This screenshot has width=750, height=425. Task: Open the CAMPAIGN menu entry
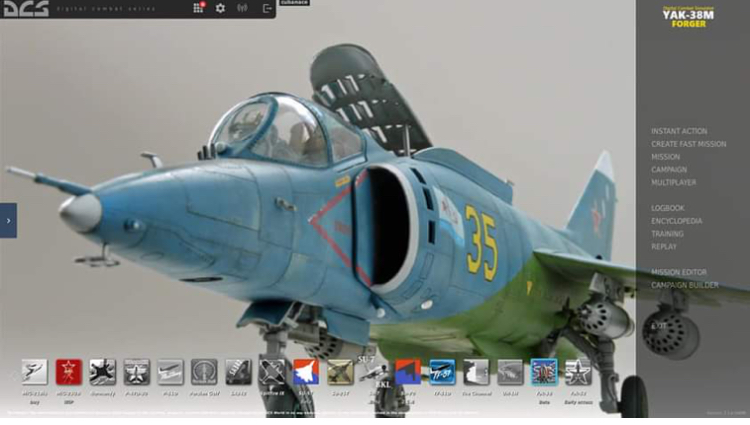point(669,170)
